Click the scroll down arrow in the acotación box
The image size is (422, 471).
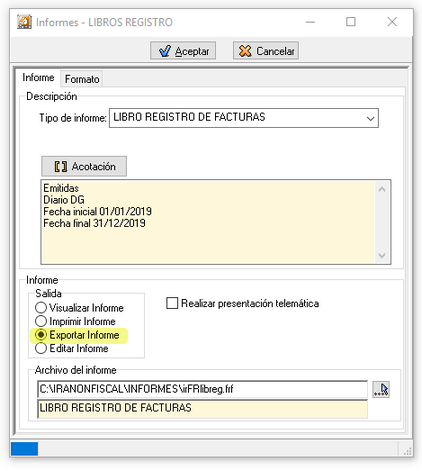pyautogui.click(x=382, y=255)
